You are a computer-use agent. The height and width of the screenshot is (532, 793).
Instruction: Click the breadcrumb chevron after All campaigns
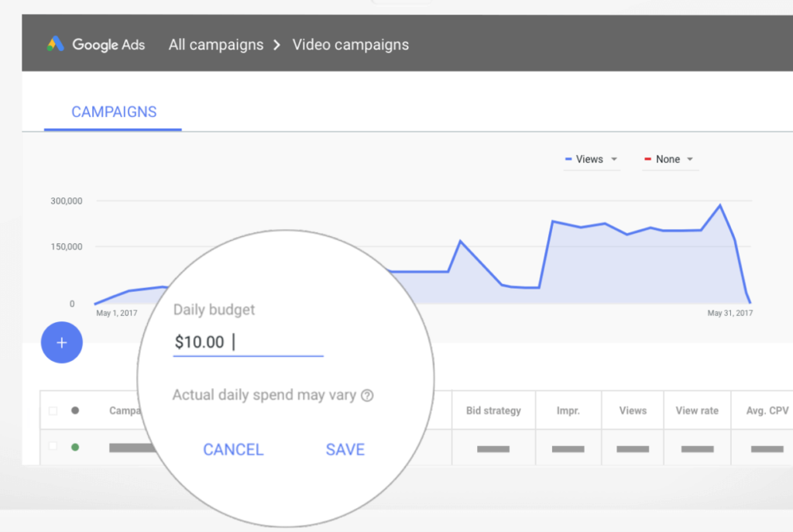click(x=276, y=45)
